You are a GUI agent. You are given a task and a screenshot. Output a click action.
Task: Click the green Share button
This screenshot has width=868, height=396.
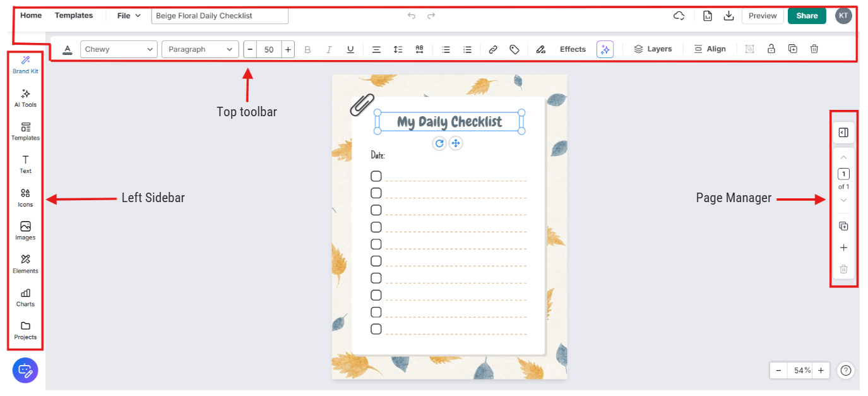coord(806,16)
